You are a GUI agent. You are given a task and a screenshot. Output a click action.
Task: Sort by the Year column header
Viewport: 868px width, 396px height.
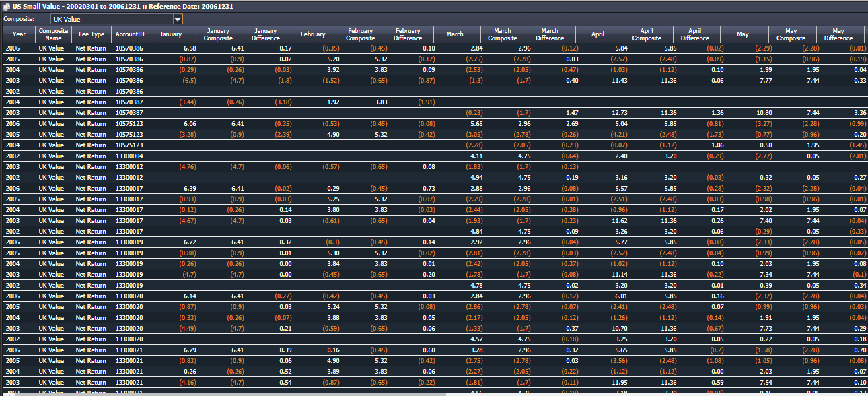(x=19, y=34)
